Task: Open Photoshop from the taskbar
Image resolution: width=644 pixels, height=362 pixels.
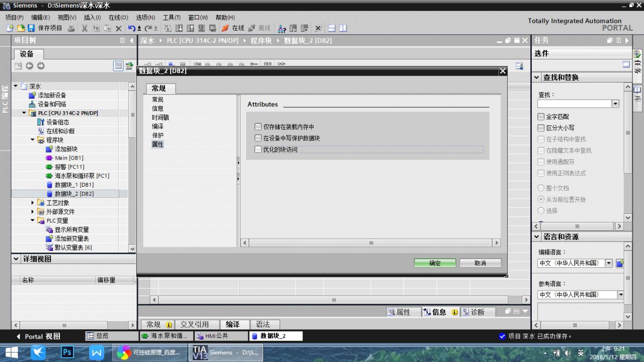Action: [x=67, y=352]
